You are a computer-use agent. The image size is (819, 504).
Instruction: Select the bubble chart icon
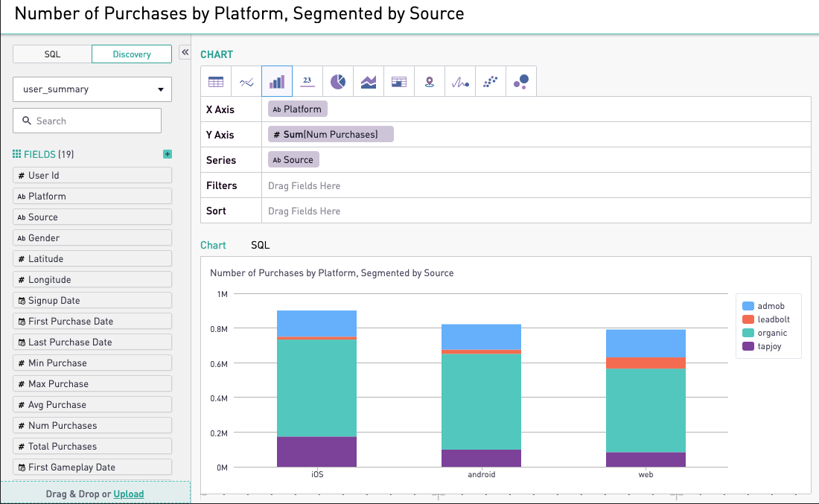coord(521,82)
